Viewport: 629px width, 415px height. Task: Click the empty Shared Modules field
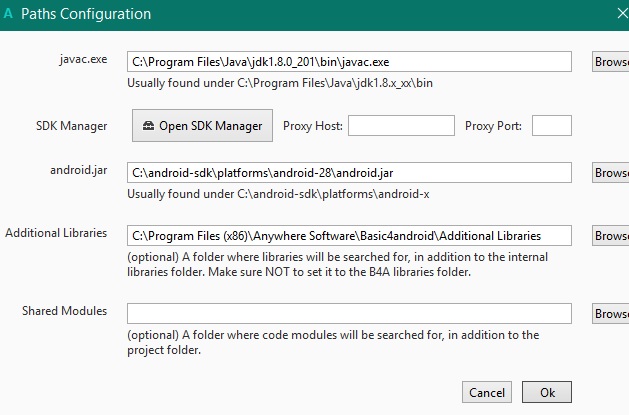(349, 313)
